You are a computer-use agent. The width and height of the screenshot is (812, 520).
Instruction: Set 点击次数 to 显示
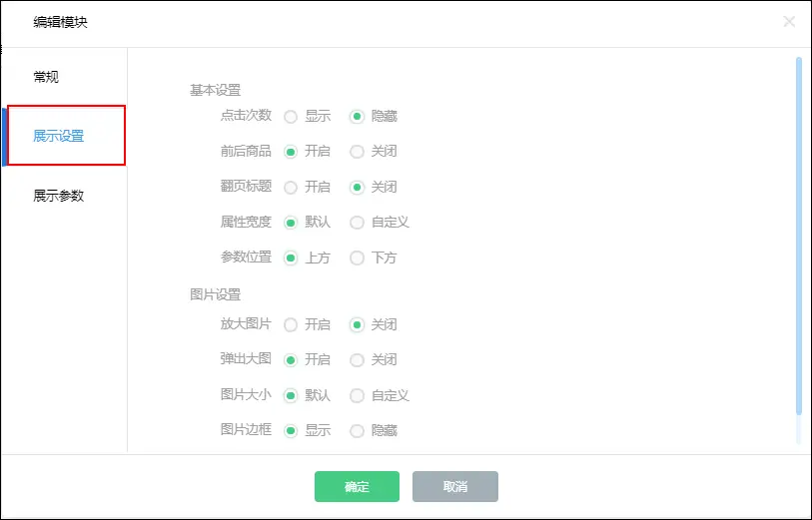pos(291,116)
